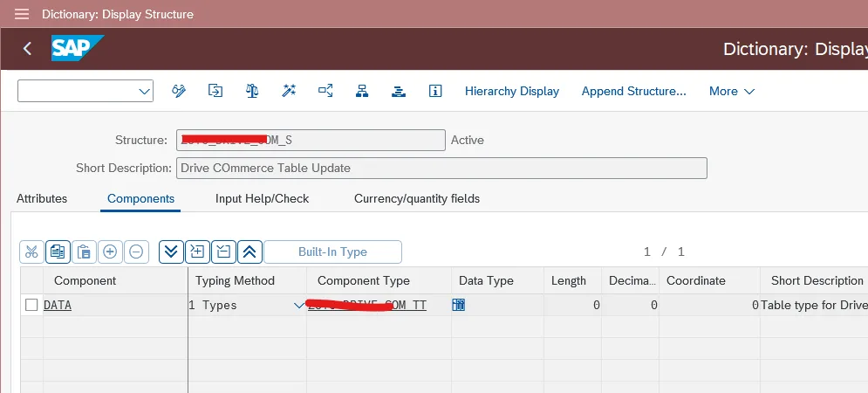This screenshot has height=393, width=868.
Task: Tick the checkbox beside the DATA component
Action: [x=32, y=305]
